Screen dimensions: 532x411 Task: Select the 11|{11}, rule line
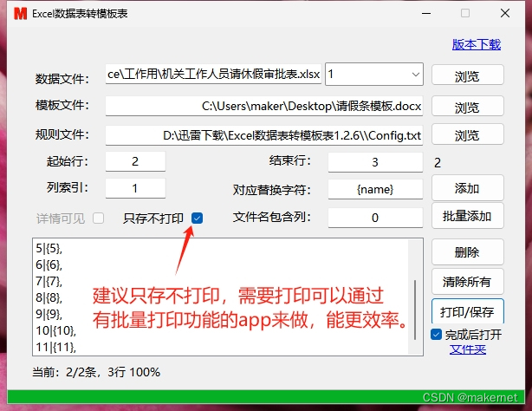point(56,347)
